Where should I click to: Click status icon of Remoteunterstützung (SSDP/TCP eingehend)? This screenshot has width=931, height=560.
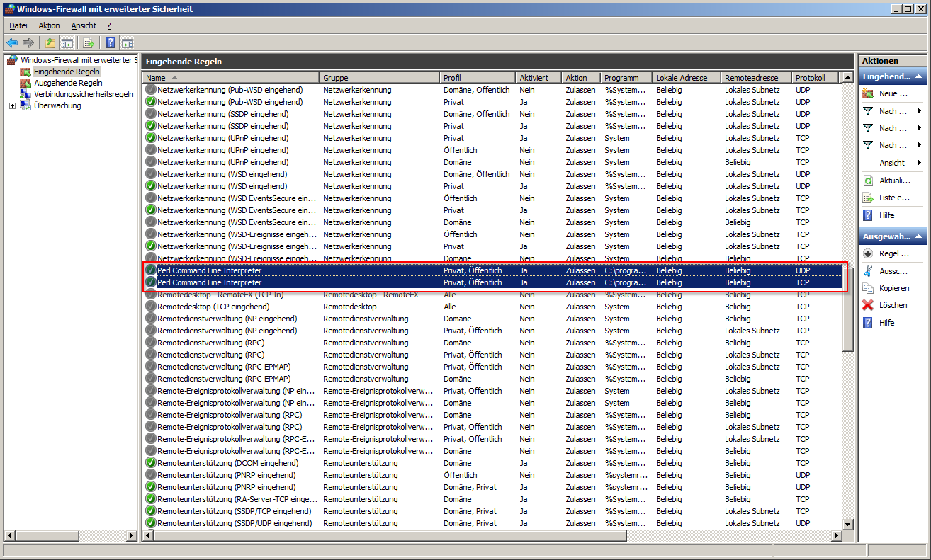click(x=151, y=511)
